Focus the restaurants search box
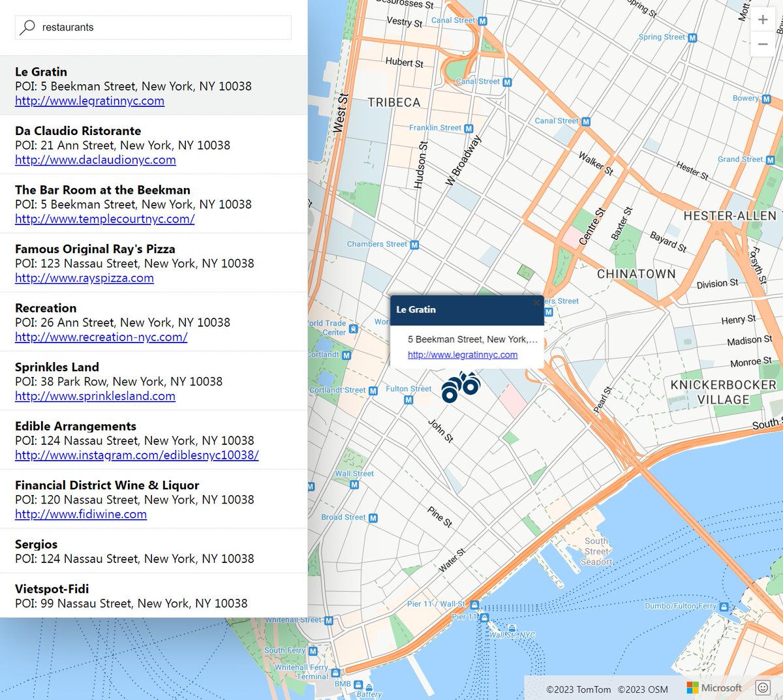Screen dimensions: 783x700 (x=153, y=27)
